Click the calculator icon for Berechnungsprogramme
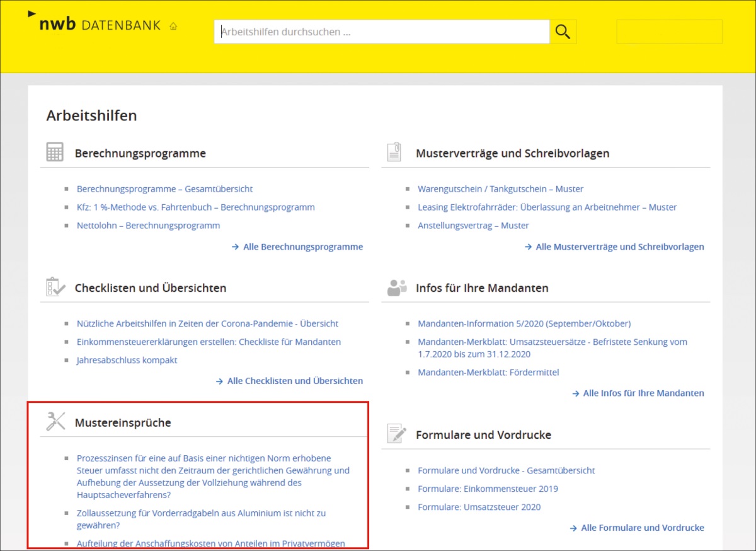Image resolution: width=756 pixels, height=551 pixels. pyautogui.click(x=55, y=152)
